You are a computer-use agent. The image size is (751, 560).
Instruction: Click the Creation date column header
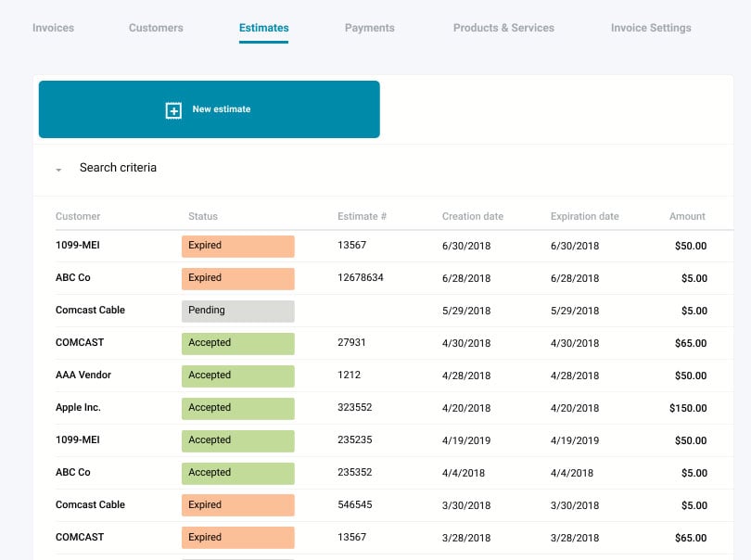(473, 216)
